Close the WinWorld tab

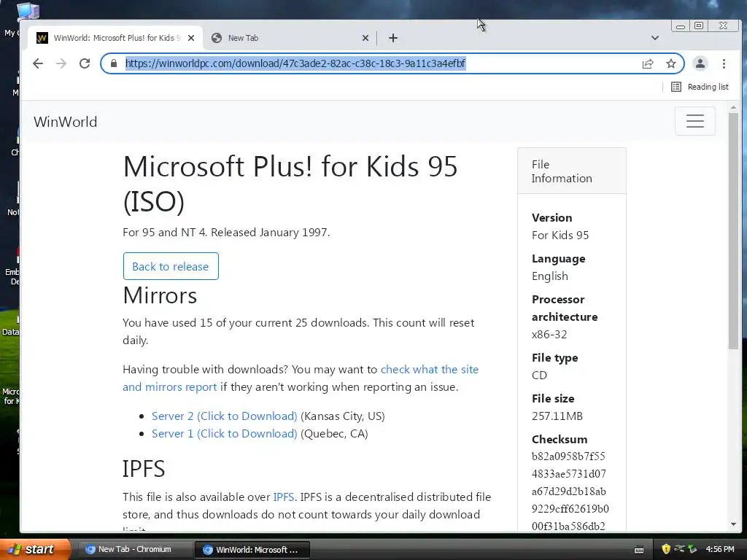[x=191, y=38]
